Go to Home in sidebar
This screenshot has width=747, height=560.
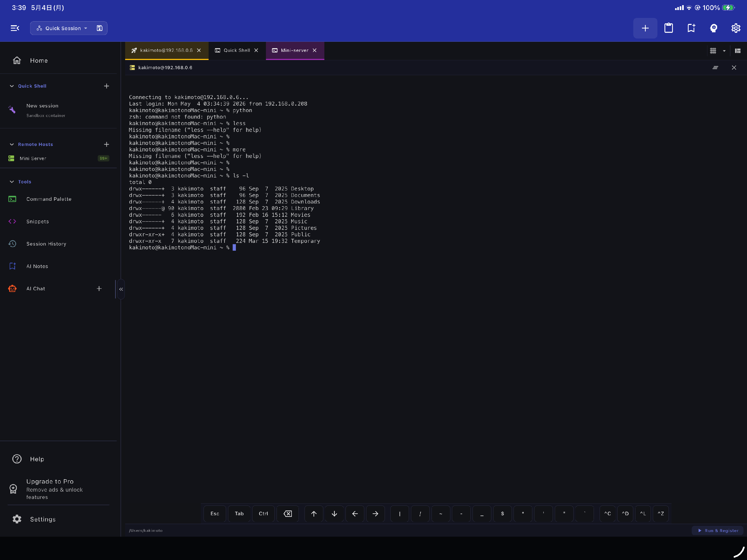click(x=58, y=61)
